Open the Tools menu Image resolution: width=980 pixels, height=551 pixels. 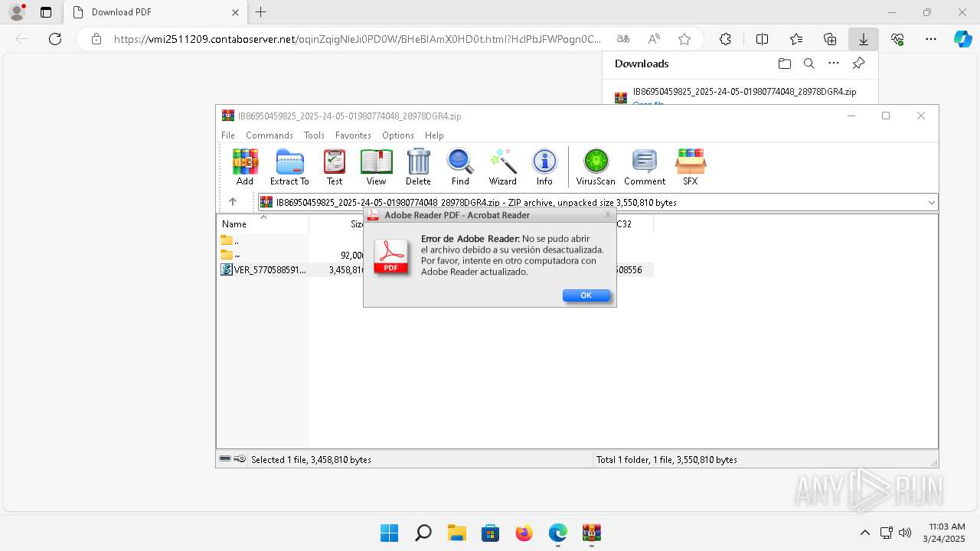coord(314,135)
